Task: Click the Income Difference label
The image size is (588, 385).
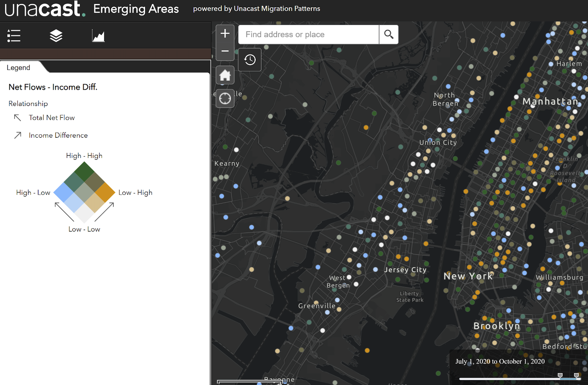Action: (x=58, y=135)
